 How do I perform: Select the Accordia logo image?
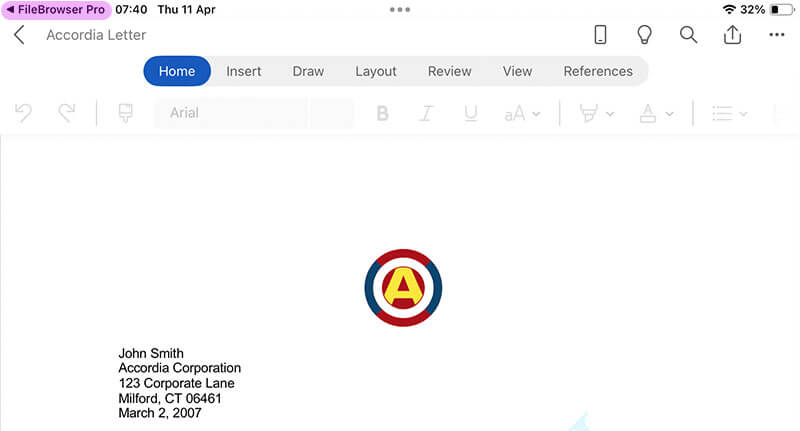pyautogui.click(x=403, y=288)
